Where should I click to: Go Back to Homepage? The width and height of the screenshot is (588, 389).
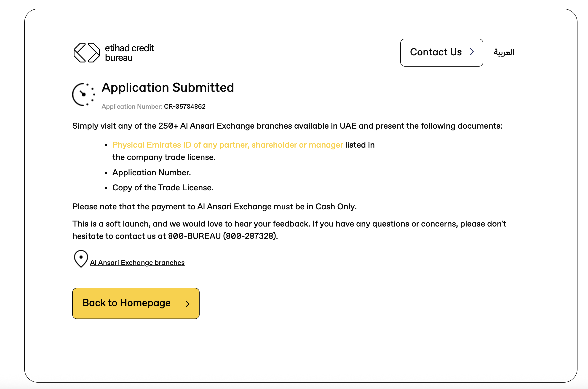point(136,303)
